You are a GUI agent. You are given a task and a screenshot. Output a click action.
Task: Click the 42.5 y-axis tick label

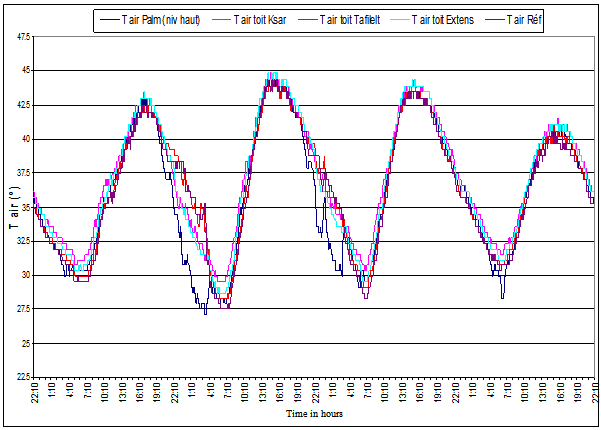pyautogui.click(x=22, y=105)
